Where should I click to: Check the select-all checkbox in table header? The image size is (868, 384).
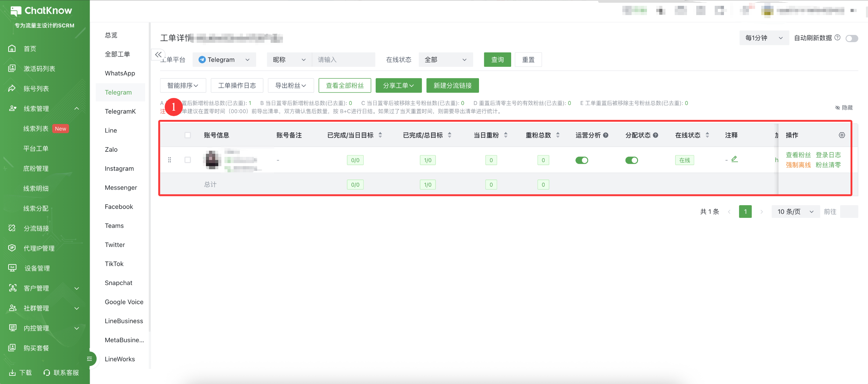tap(187, 135)
